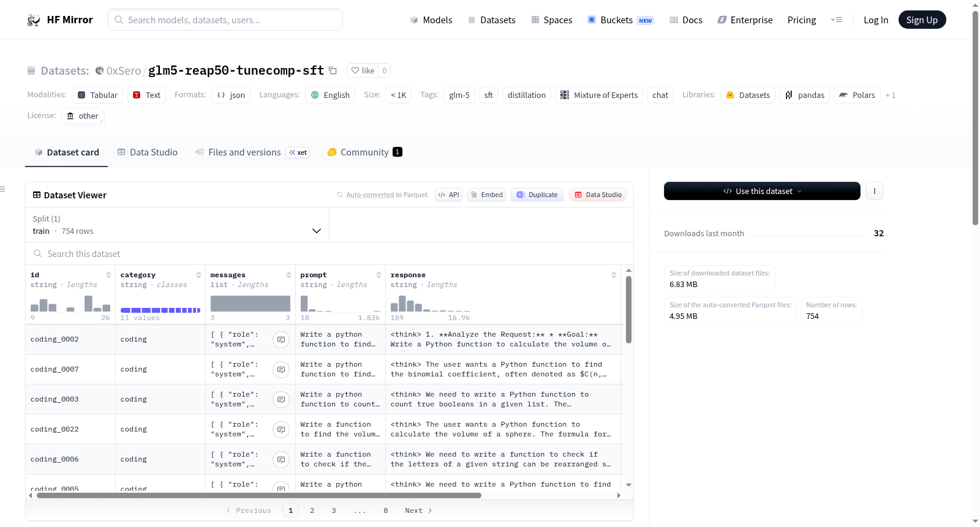The image size is (980, 527).
Task: Click the table horizontal scrollbar
Action: pyautogui.click(x=259, y=495)
